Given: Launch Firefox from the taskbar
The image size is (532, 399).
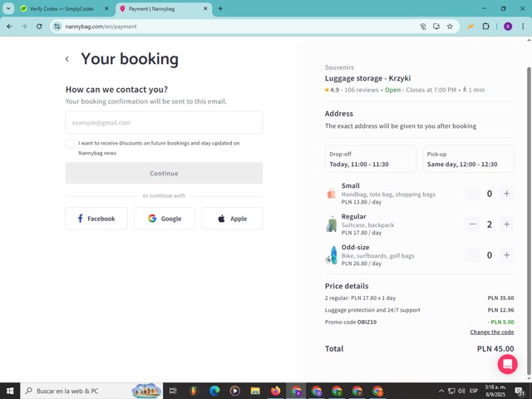Looking at the screenshot, I should tap(275, 391).
